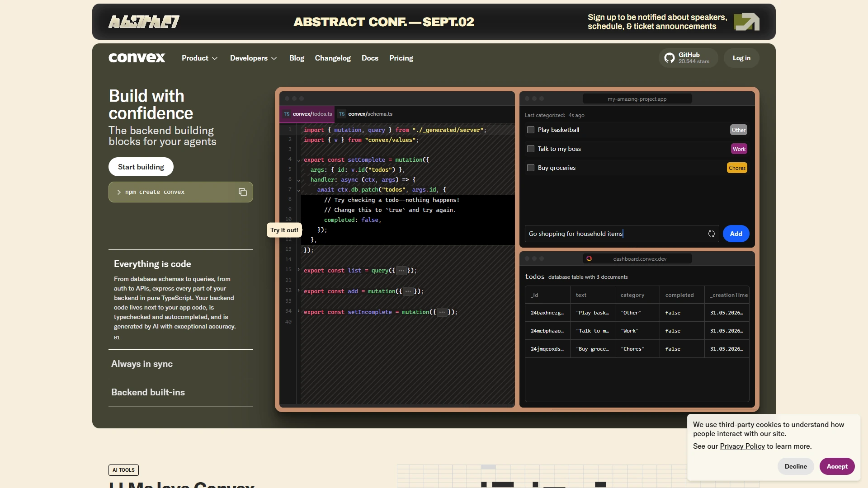The image size is (868, 488).
Task: Switch to the convex/todos.ts tab
Action: (x=307, y=114)
